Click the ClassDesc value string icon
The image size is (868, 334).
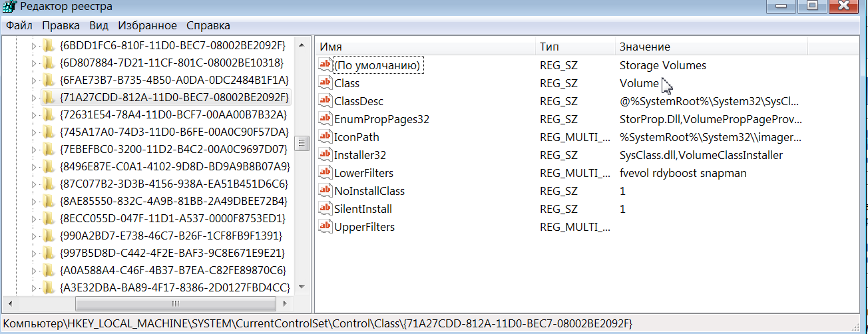pos(325,101)
